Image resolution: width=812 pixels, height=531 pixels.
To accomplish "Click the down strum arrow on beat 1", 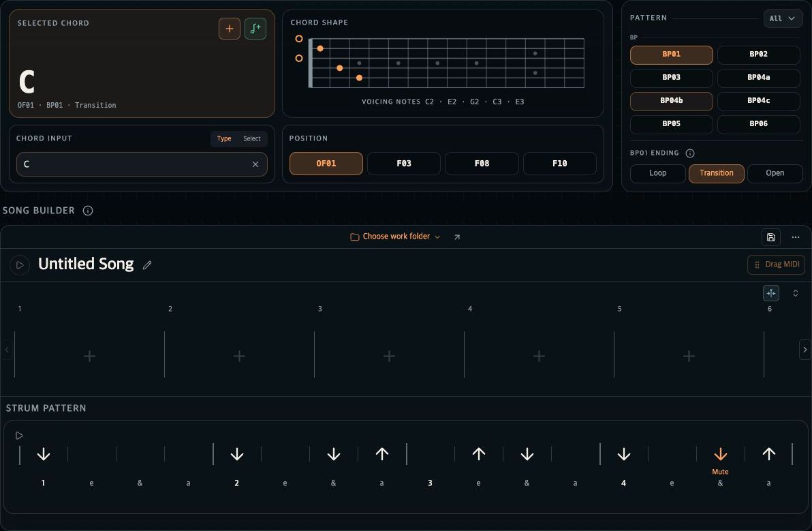I will 44,455.
